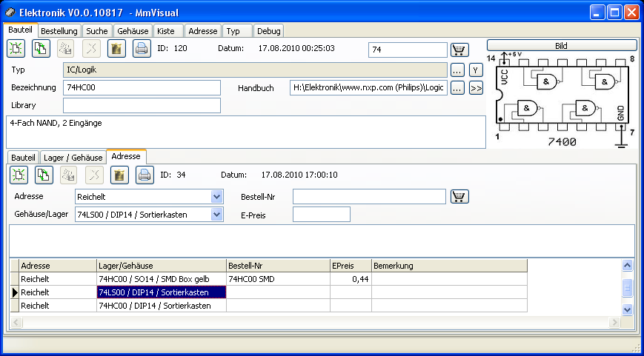Click the ... button next to Typ field
The image size is (644, 356).
click(x=457, y=70)
